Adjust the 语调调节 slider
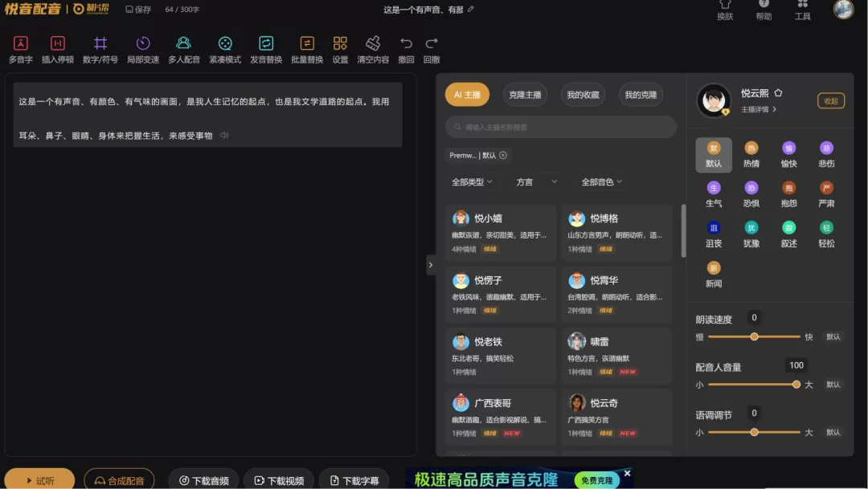868x489 pixels. click(754, 432)
